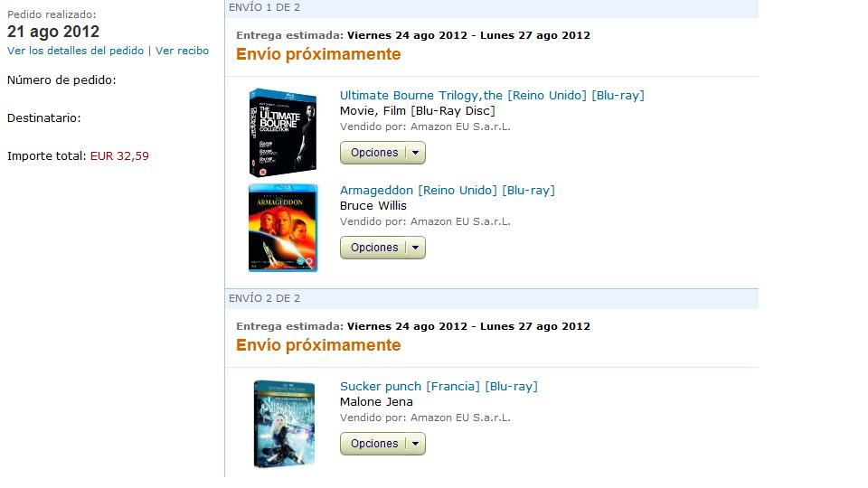The height and width of the screenshot is (488, 868).
Task: Open Armageddon [Reino Unido] product link
Action: coord(448,191)
